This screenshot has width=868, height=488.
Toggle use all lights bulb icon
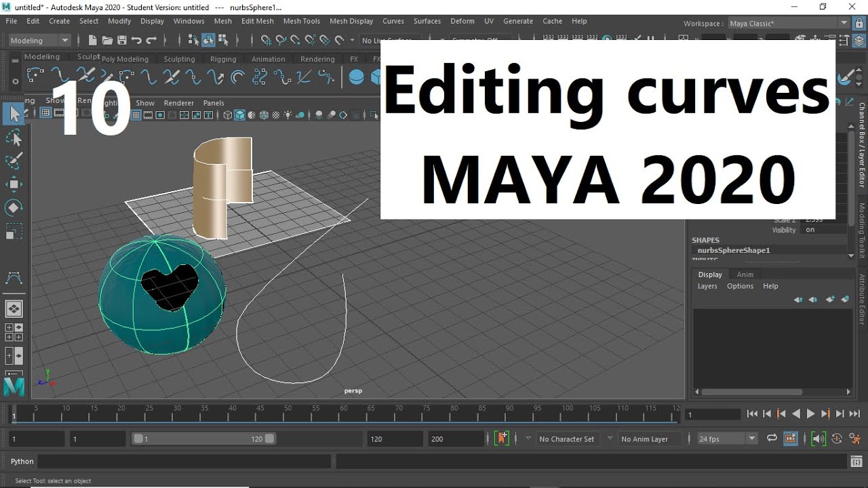pyautogui.click(x=287, y=115)
